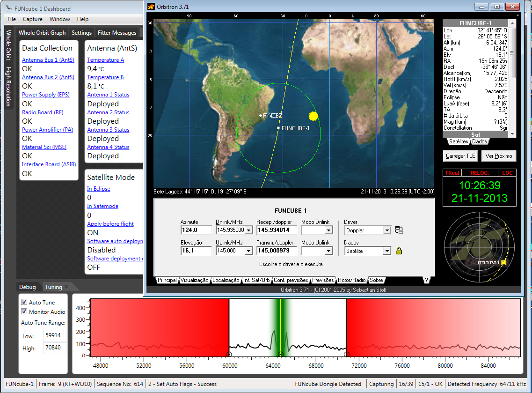
Task: Open the Help menu
Action: pyautogui.click(x=82, y=19)
